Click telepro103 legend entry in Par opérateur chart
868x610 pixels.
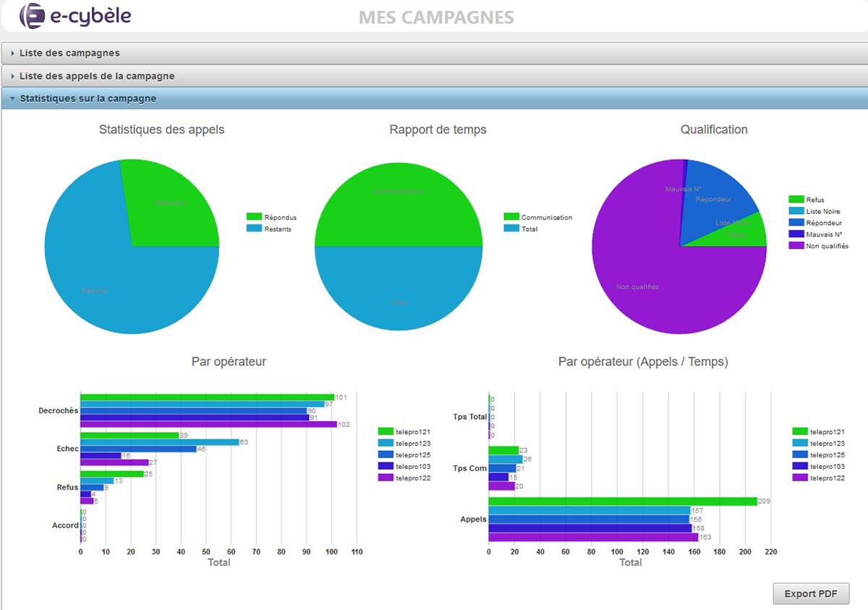point(404,467)
